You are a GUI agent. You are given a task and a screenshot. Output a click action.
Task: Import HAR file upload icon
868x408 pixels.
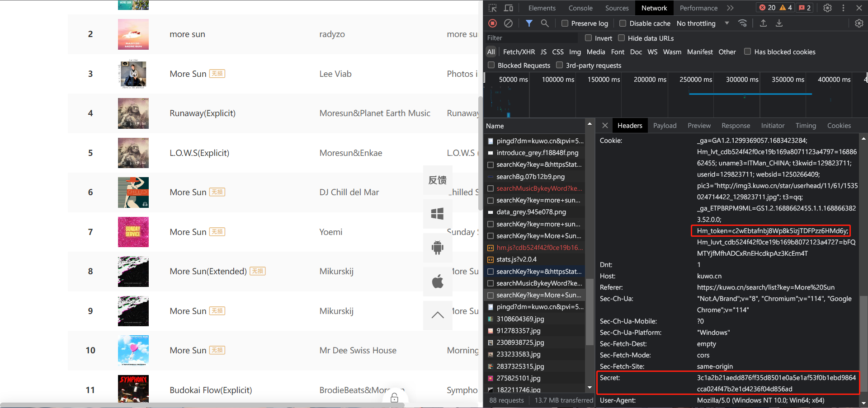coord(763,23)
